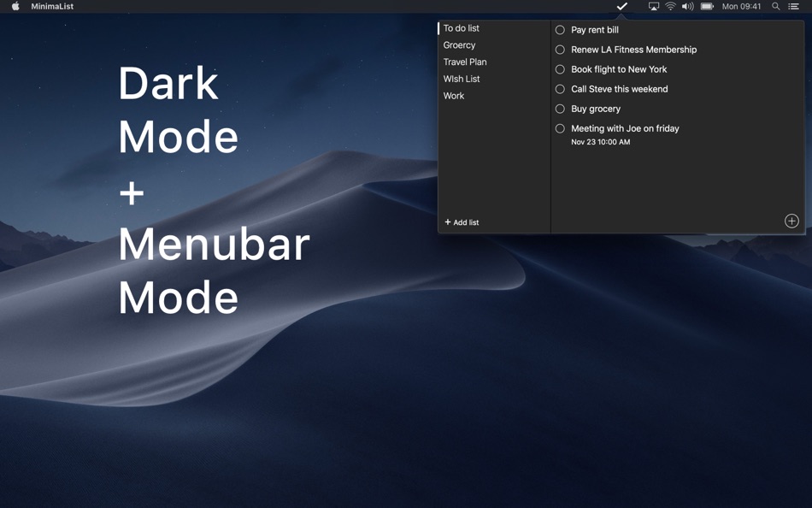The image size is (812, 508).
Task: Open the Wi-Fi status menu
Action: 671,6
